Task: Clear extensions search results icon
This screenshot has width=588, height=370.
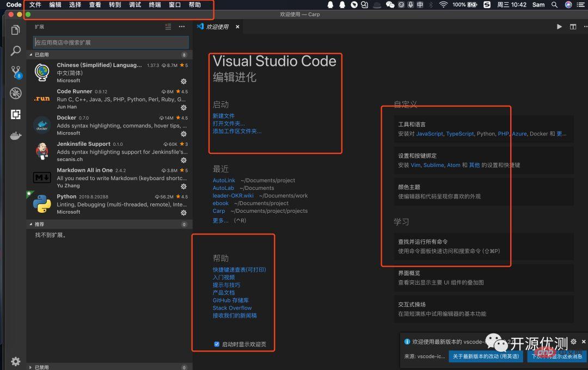Action: click(168, 27)
